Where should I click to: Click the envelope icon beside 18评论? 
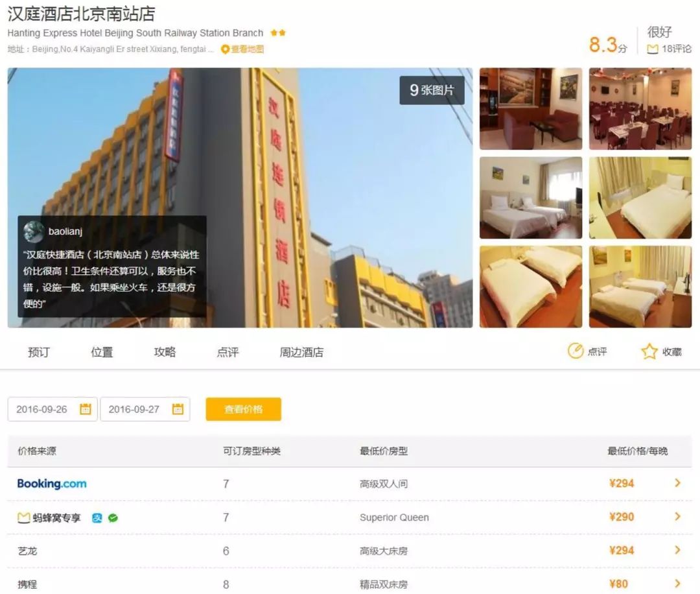[653, 49]
